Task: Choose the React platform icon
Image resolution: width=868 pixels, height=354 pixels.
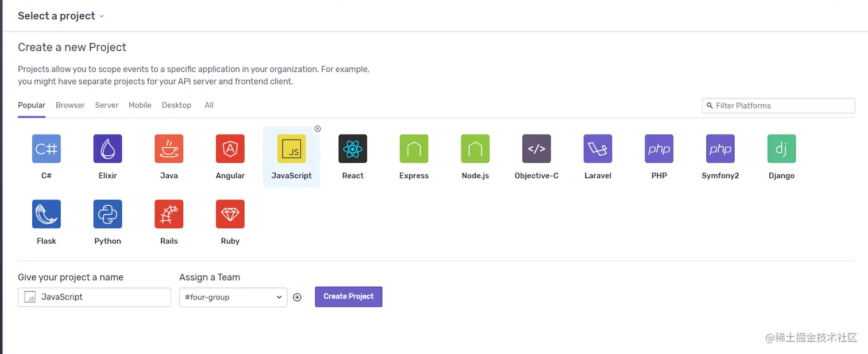Action: coord(353,149)
